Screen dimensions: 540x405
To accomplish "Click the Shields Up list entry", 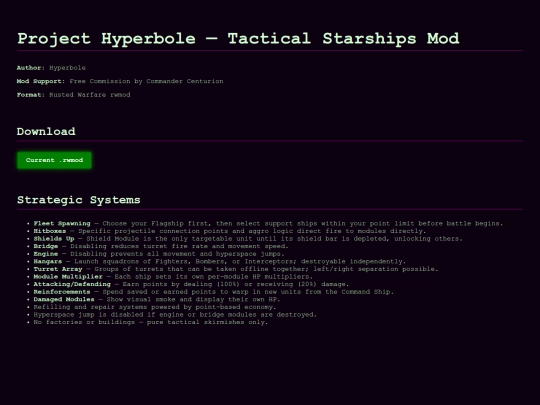I will 248,239.
